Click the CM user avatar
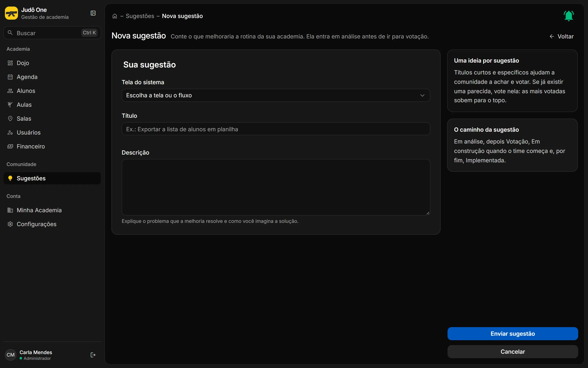Viewport: 588px width, 368px height. coord(10,355)
